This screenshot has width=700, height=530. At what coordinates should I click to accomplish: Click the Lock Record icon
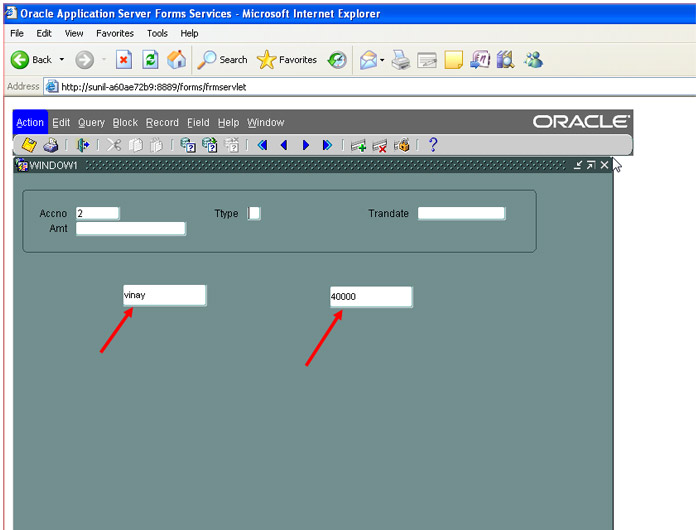pyautogui.click(x=401, y=145)
